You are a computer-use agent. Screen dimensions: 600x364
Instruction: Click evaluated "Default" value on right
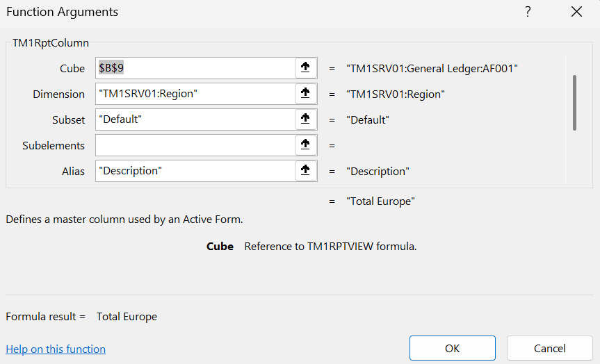[x=368, y=119]
